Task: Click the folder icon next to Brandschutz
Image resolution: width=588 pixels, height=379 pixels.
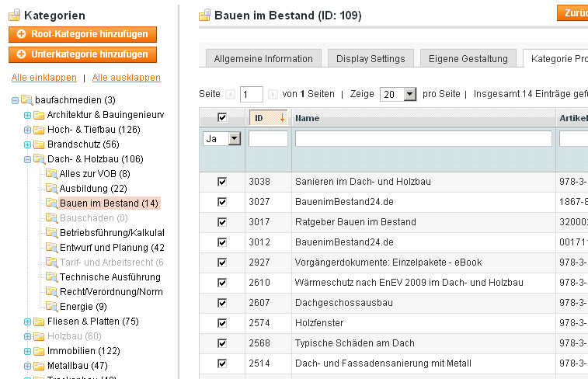Action: pyautogui.click(x=39, y=144)
